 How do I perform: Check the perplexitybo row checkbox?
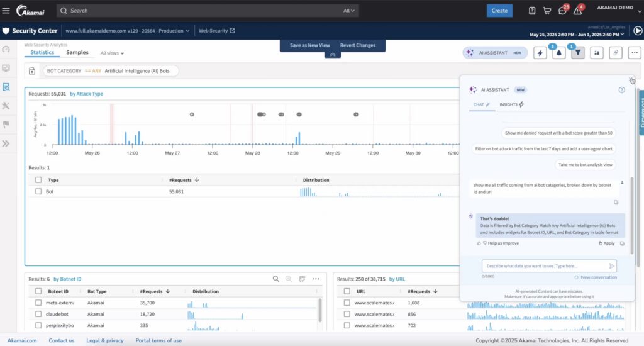pyautogui.click(x=38, y=325)
